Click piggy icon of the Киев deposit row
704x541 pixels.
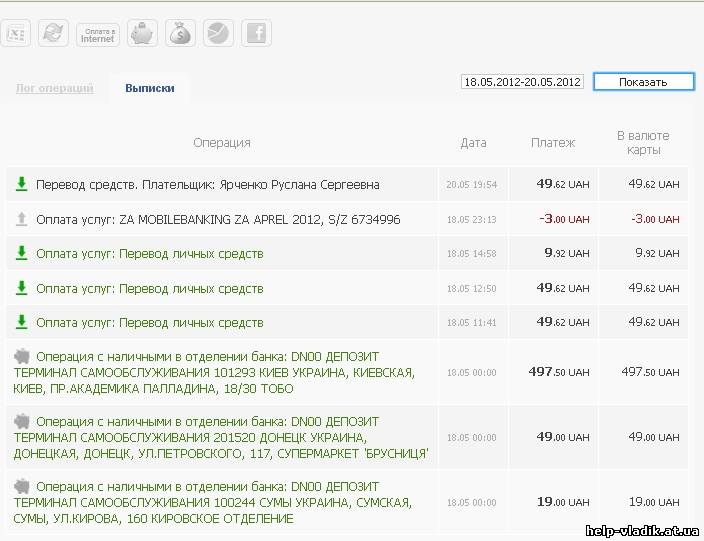tap(21, 356)
